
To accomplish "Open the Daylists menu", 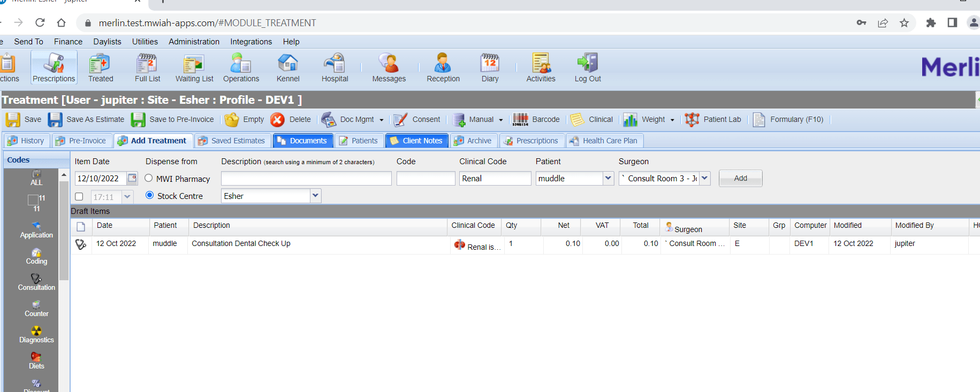I will 107,42.
